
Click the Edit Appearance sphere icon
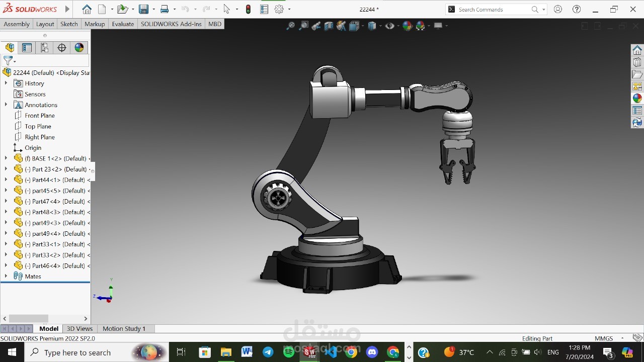(407, 26)
